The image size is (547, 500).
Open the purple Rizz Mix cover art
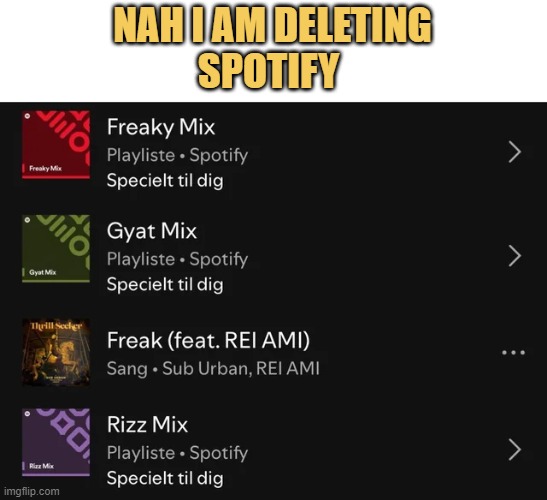point(56,442)
